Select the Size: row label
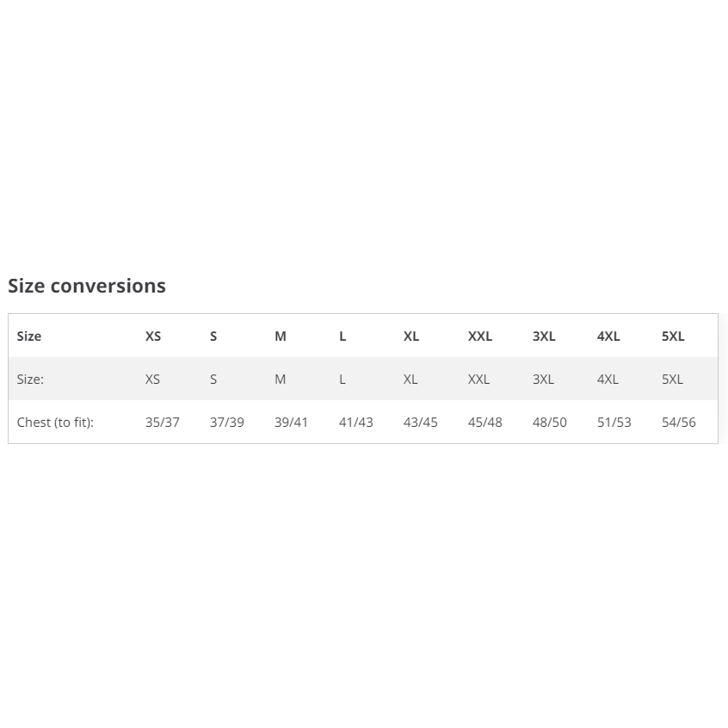The image size is (728, 728). (x=30, y=379)
